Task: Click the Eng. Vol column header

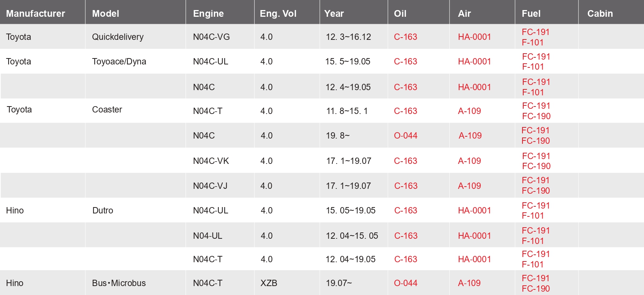Action: point(278,14)
